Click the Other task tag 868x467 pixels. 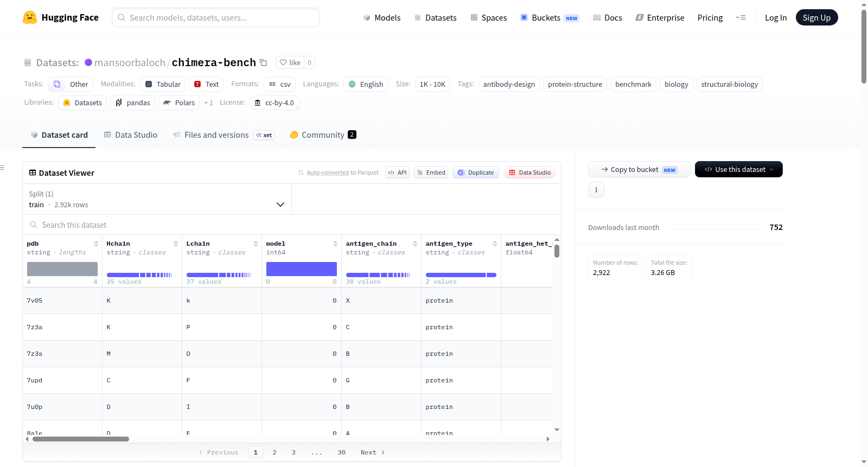click(71, 84)
